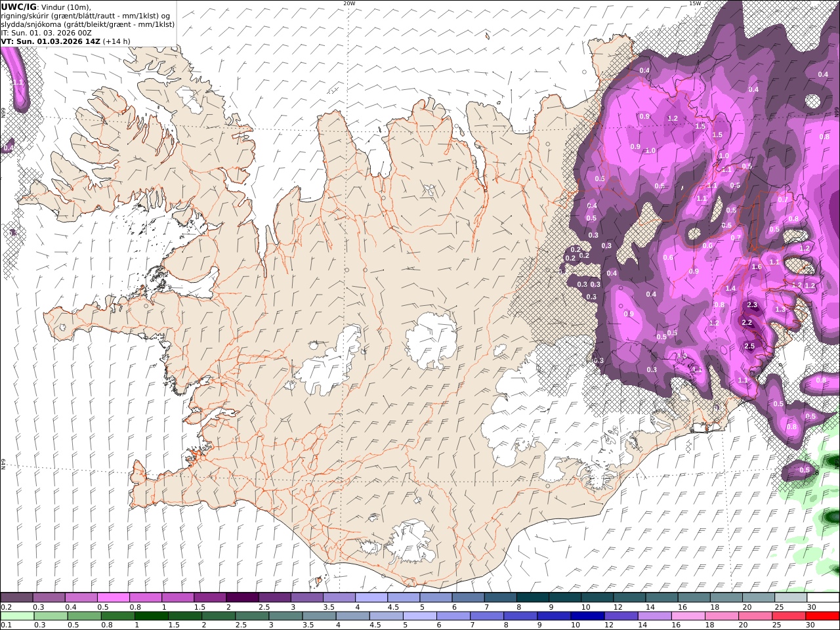Click the '3.5' label in top legend row
The height and width of the screenshot is (630, 840).
pos(328,607)
